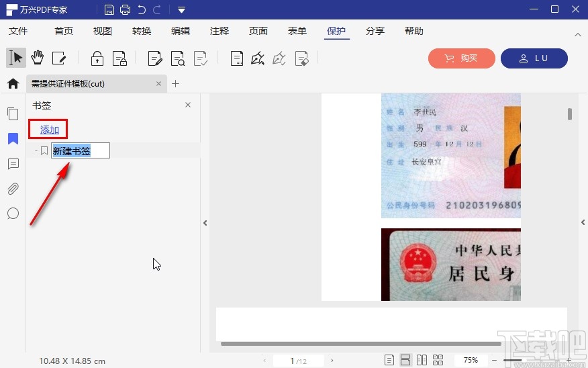Viewport: 588px width, 368px height.
Task: Open the search sidebar panel
Action: point(13,214)
